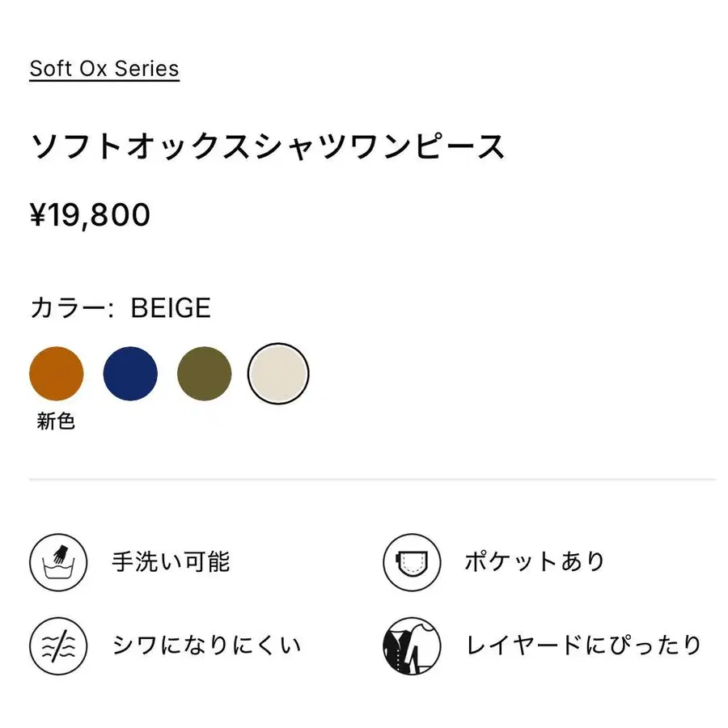Click the 新色 label under orange swatch
728x728 pixels.
[56, 421]
